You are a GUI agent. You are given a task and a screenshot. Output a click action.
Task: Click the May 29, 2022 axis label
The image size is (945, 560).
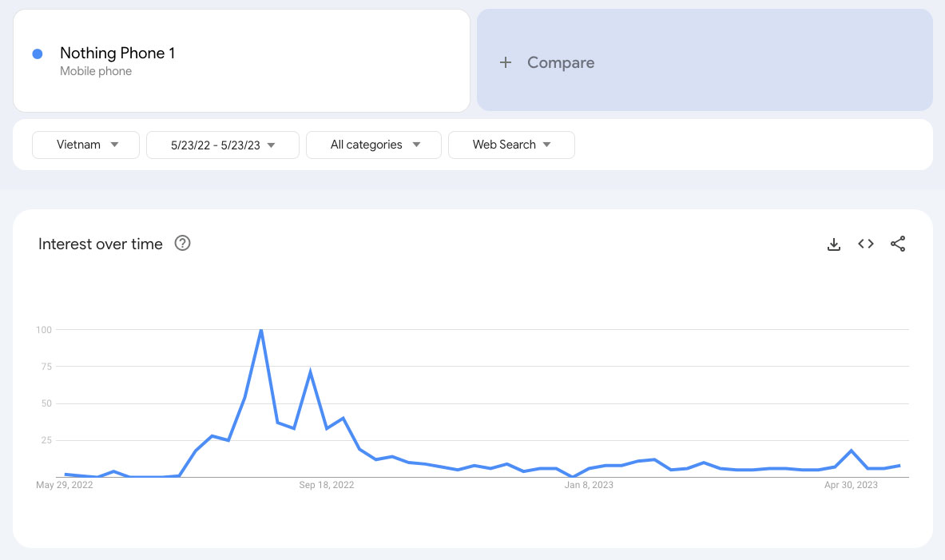[x=65, y=485]
